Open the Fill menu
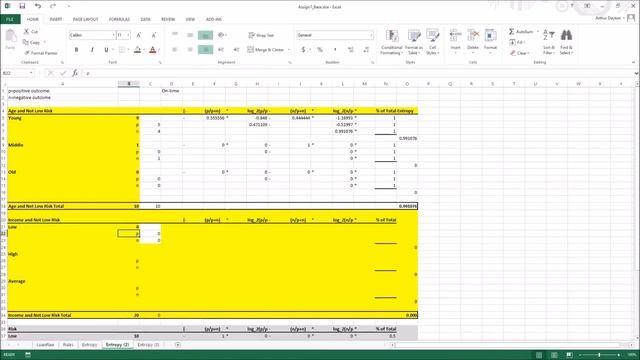This screenshot has width=640, height=360. [x=517, y=42]
